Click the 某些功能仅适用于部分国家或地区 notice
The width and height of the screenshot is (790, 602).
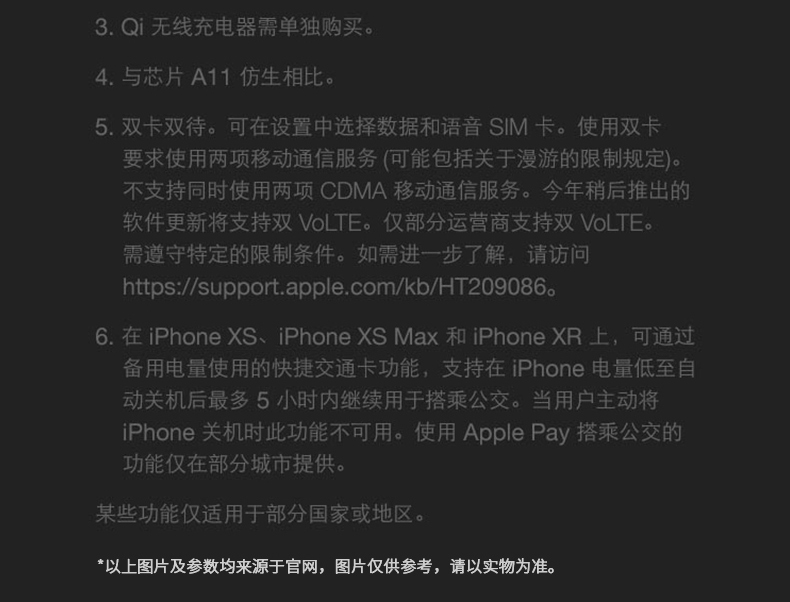[x=260, y=514]
